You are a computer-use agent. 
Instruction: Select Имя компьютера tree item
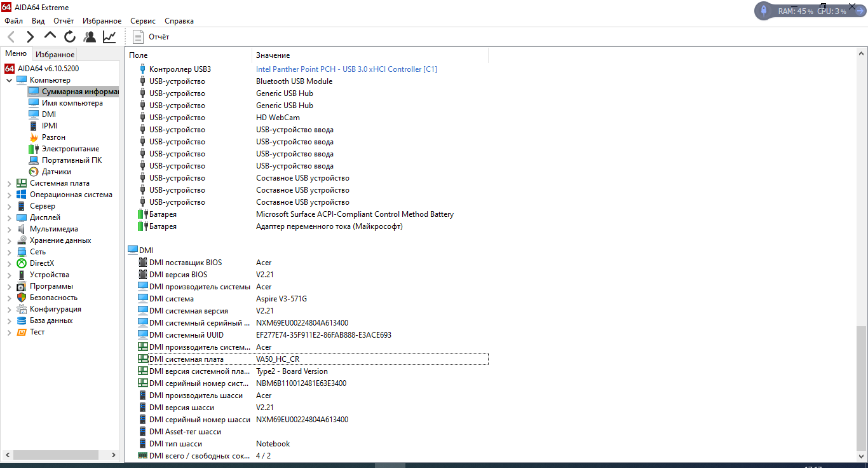click(72, 103)
